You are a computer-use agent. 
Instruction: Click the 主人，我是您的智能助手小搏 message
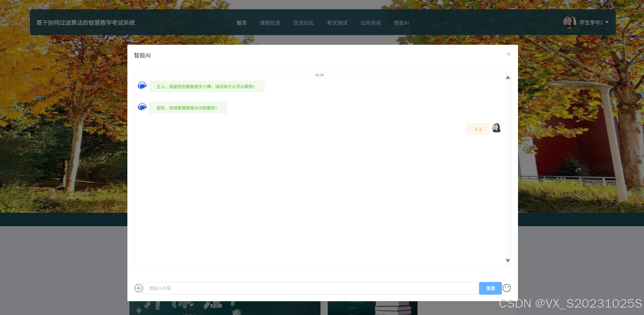(x=207, y=86)
